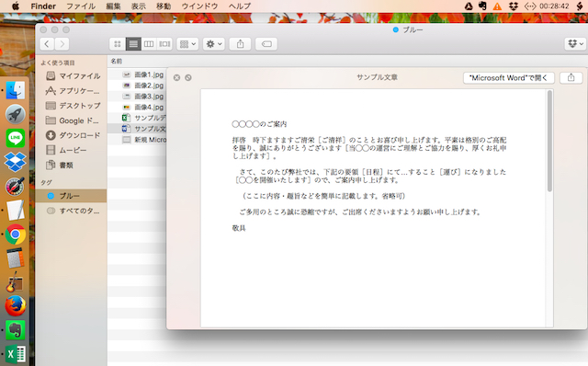Image resolution: width=588 pixels, height=366 pixels.
Task: Open the 編集 menu
Action: [113, 6]
